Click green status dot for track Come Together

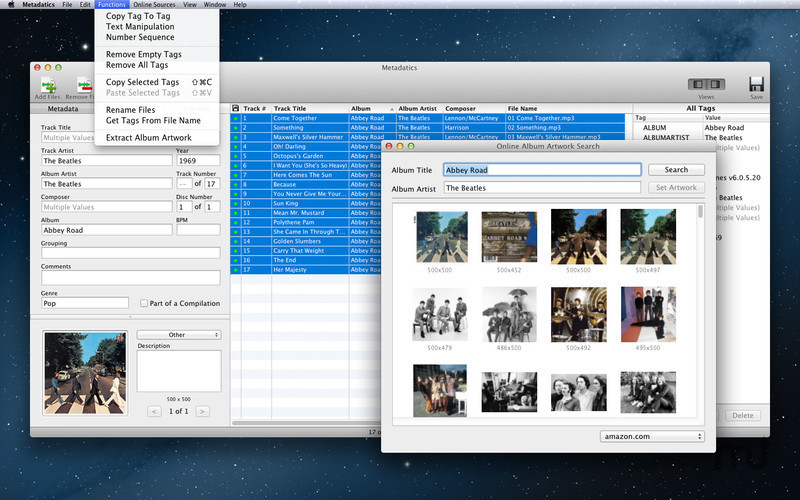(x=236, y=118)
